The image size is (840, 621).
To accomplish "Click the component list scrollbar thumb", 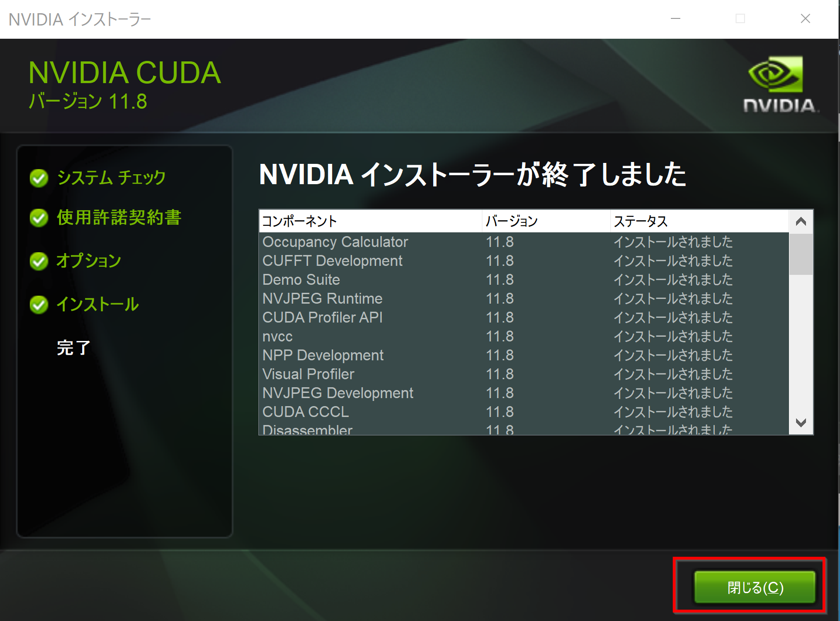I will (801, 254).
